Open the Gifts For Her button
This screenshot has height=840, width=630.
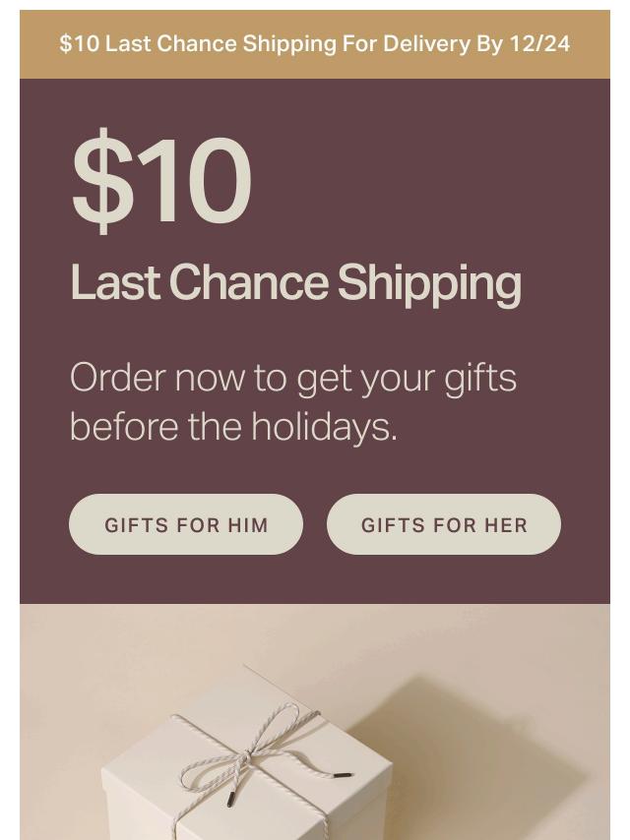pyautogui.click(x=444, y=524)
